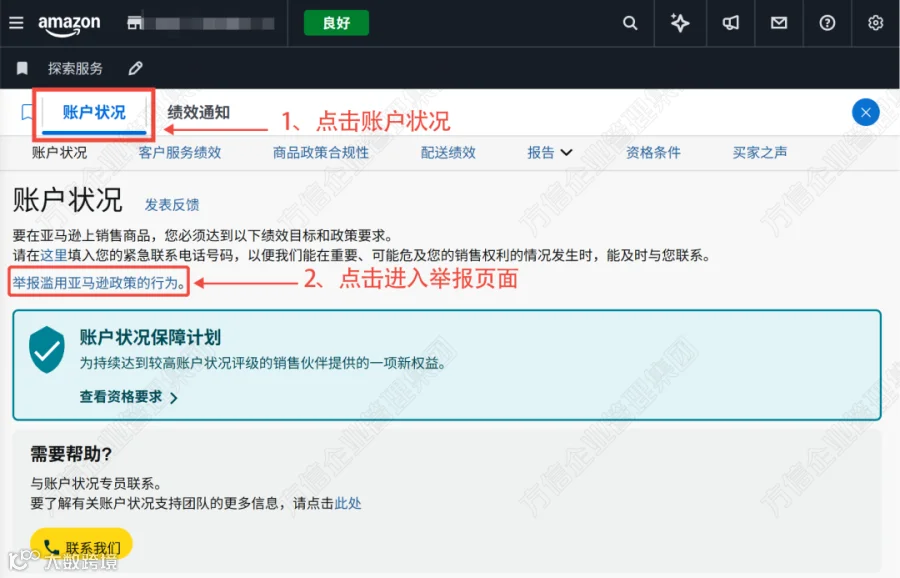Click the shield checkmark icon
This screenshot has height=578, width=900.
(46, 350)
